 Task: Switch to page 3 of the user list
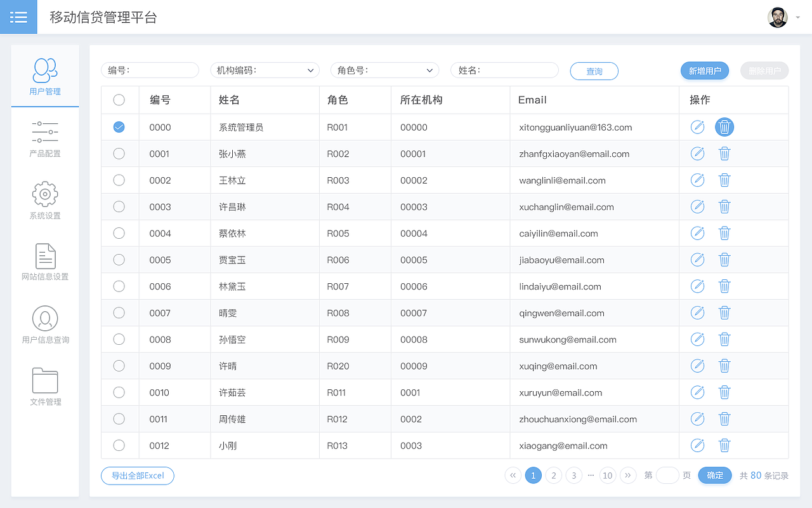click(573, 475)
